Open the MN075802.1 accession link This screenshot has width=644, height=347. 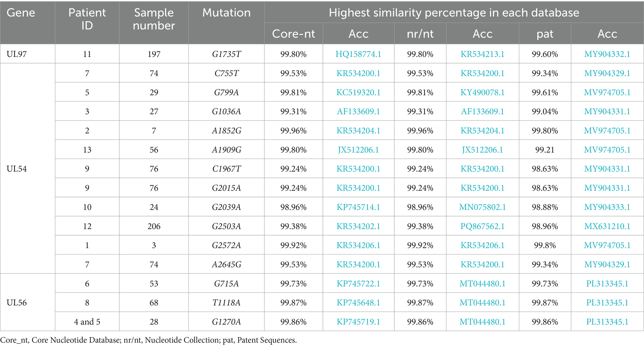[x=482, y=207]
